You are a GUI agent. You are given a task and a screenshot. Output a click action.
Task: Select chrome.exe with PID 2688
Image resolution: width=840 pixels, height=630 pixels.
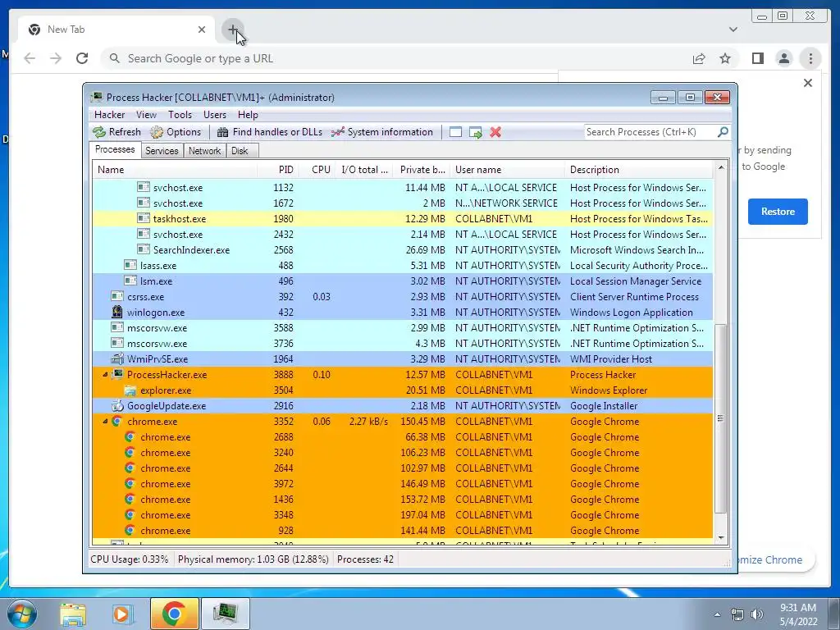pos(402,436)
